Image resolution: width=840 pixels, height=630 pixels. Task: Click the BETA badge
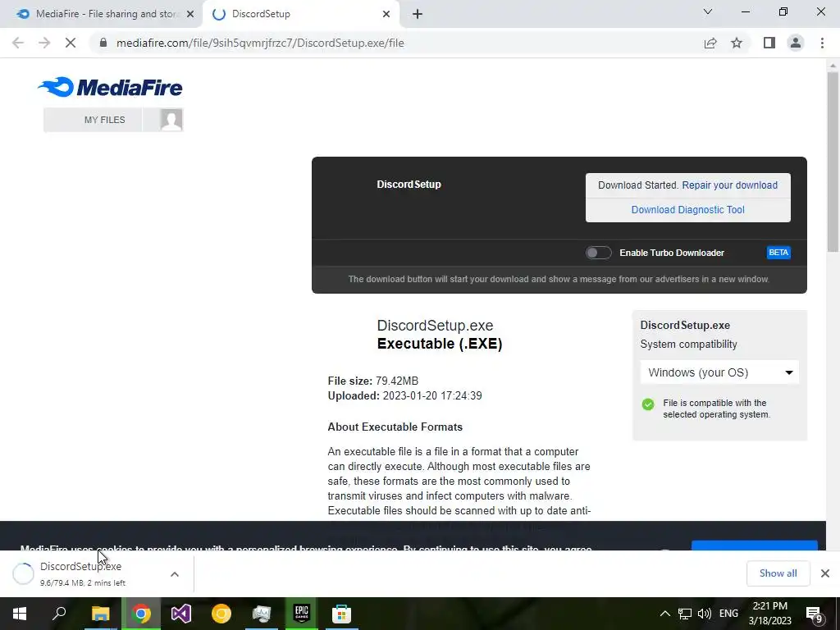click(778, 253)
